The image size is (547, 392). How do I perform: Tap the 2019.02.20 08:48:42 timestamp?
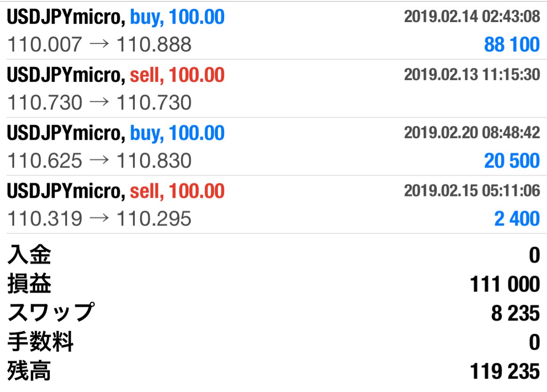point(472,132)
